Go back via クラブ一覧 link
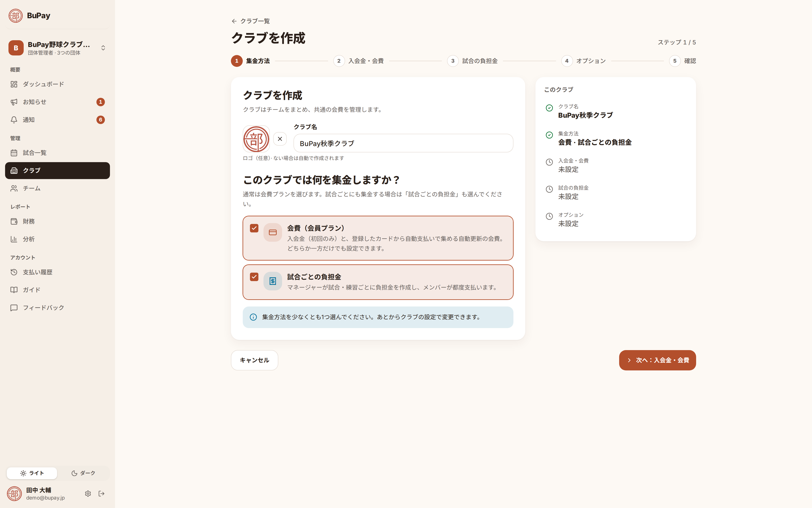 [251, 21]
